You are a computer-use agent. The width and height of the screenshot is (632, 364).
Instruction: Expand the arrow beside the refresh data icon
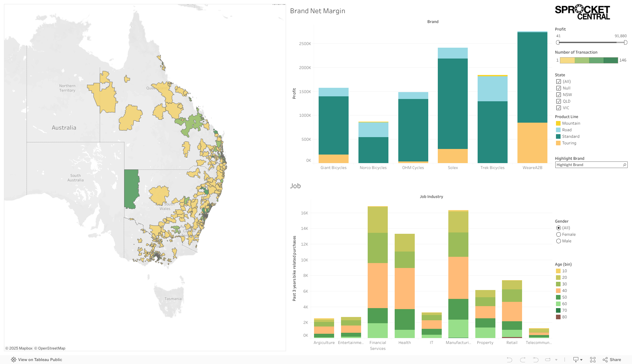pyautogui.click(x=556, y=360)
